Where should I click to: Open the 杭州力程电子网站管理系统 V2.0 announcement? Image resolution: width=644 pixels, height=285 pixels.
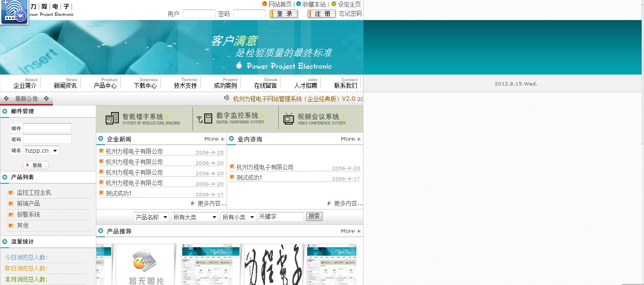294,99
